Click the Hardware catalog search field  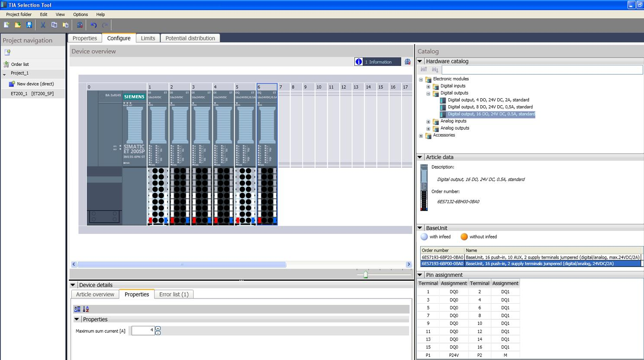pos(541,69)
